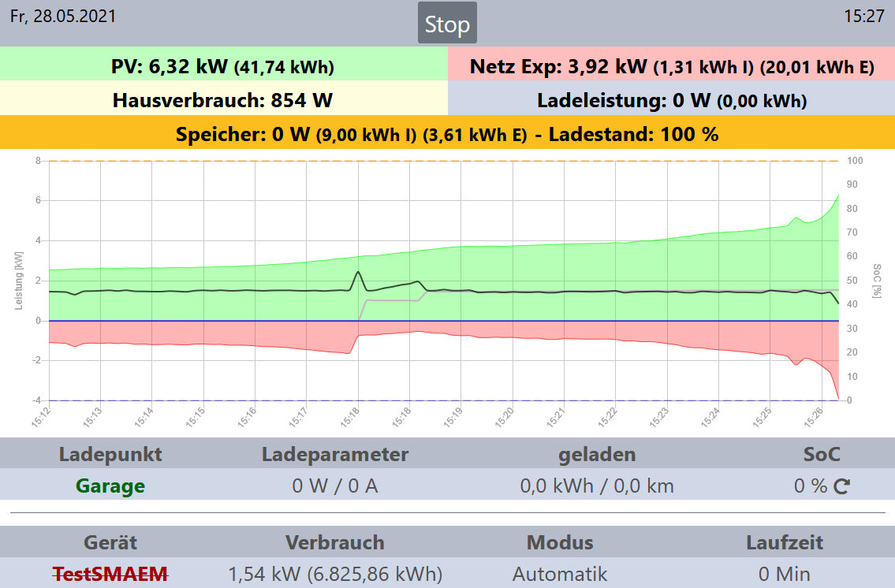Click the Gerät column header
Viewport: 895px width, 588px height.
pyautogui.click(x=110, y=542)
